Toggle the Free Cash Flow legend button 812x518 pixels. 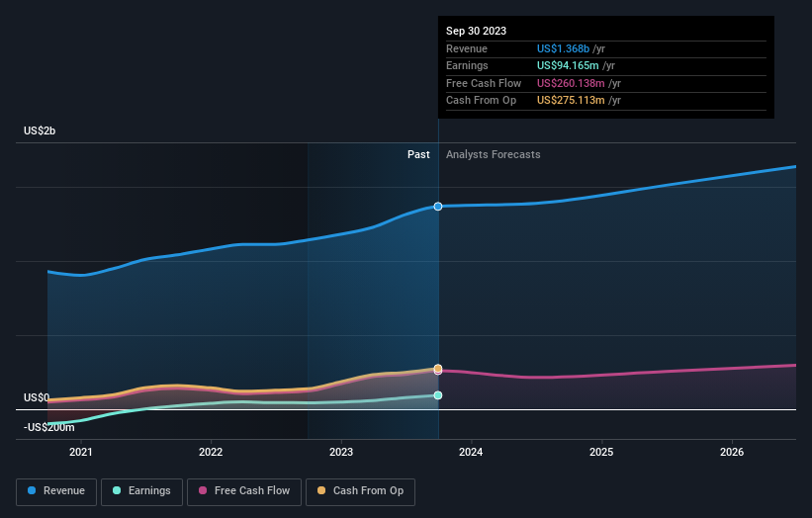tap(244, 491)
